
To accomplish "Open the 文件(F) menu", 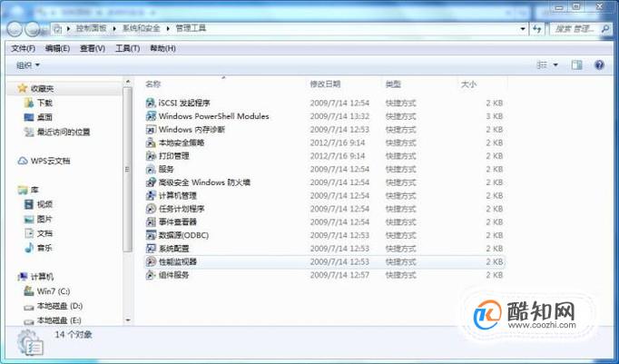I will click(x=24, y=48).
